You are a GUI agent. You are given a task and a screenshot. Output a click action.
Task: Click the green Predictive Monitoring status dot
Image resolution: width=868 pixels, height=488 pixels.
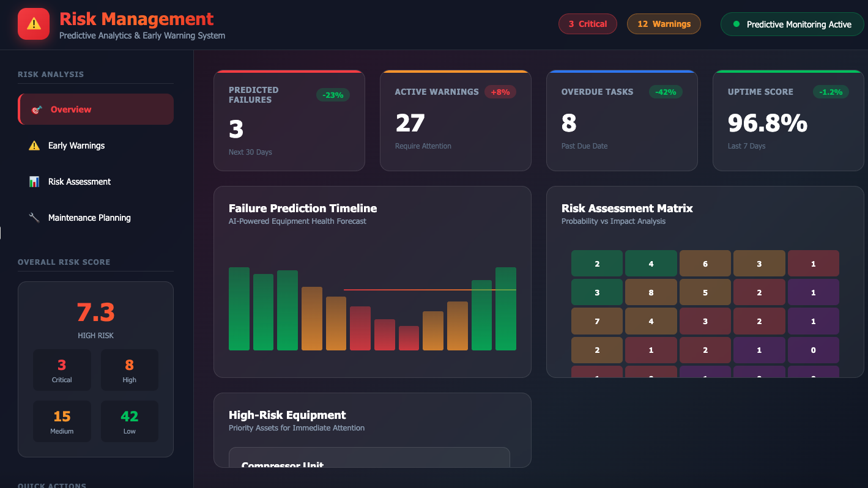click(x=736, y=24)
